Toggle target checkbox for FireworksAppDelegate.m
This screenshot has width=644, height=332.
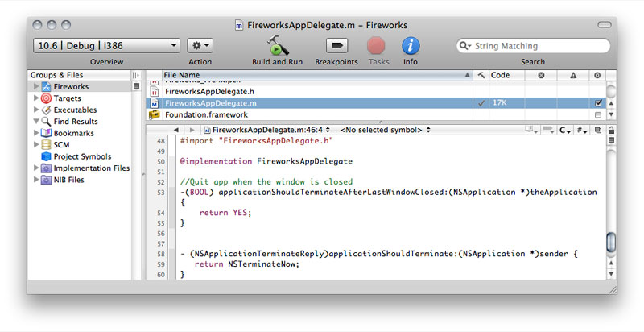coord(597,103)
